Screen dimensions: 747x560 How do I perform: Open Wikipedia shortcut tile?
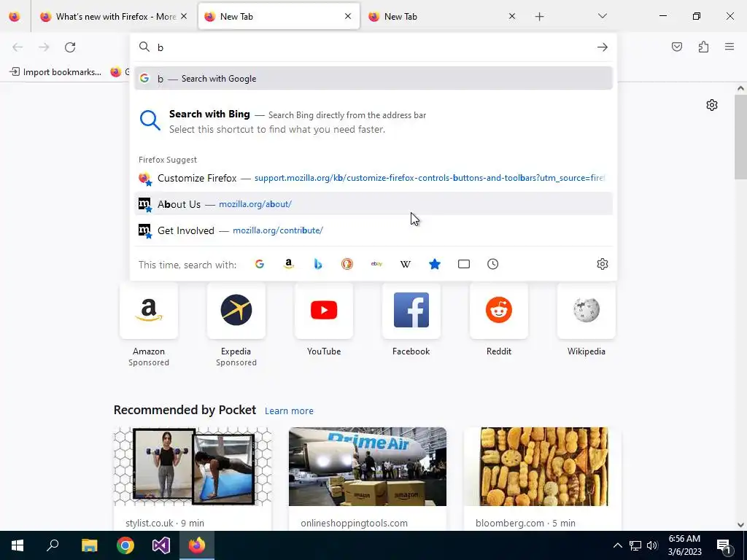586,311
